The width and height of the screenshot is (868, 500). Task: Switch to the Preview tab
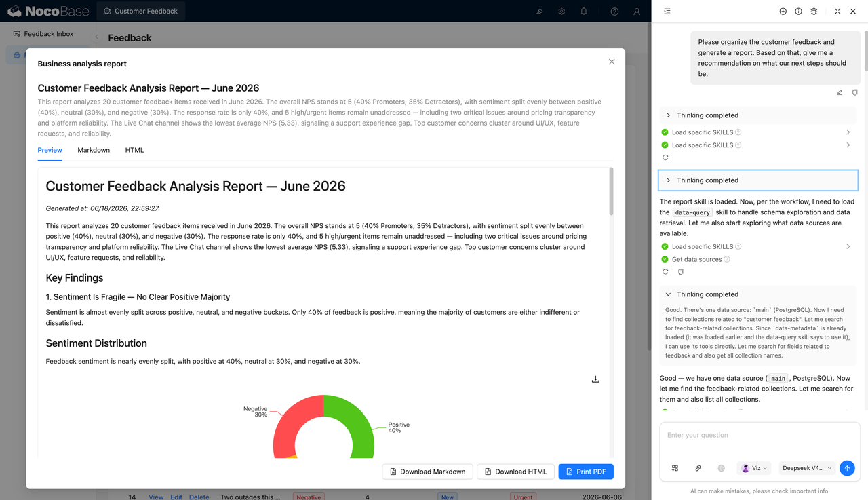[50, 150]
